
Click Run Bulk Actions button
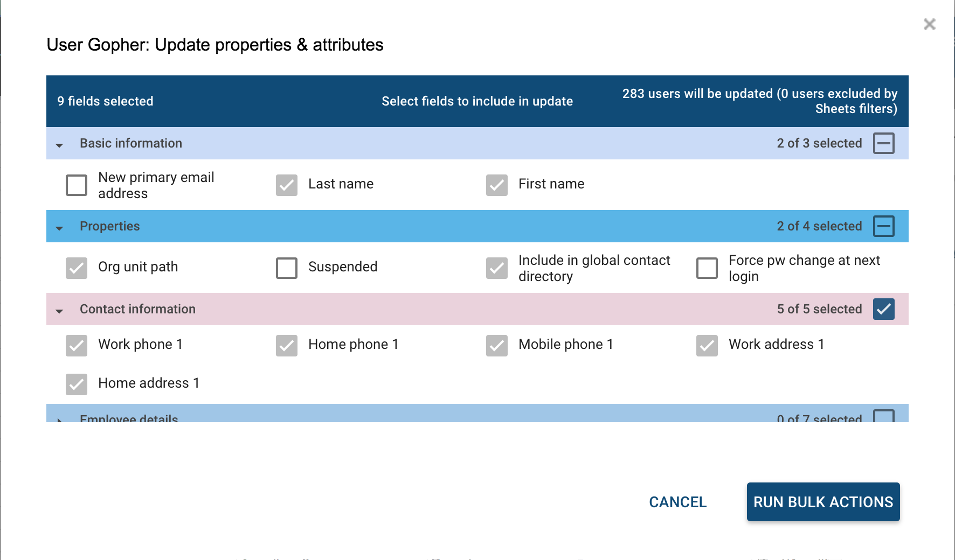click(823, 502)
